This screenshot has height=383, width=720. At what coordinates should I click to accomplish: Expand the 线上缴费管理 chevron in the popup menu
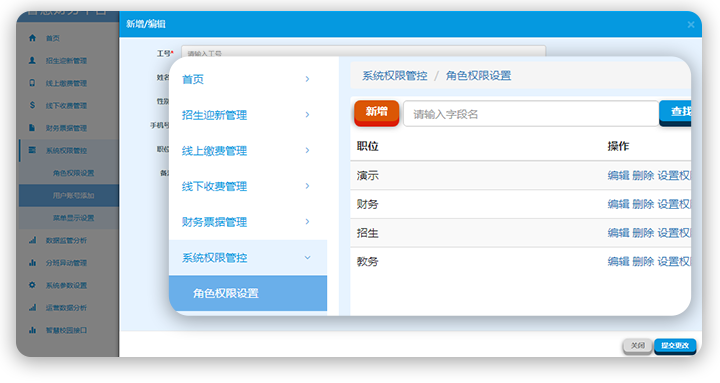307,151
